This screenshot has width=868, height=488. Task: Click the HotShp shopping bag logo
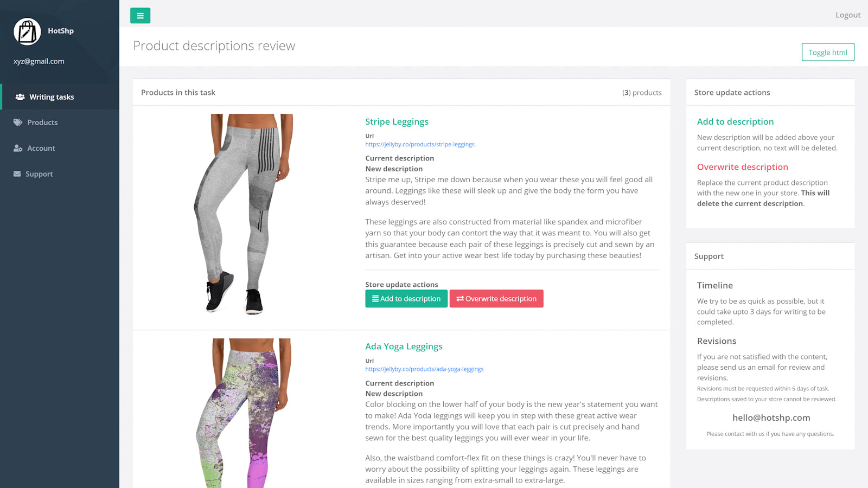27,31
